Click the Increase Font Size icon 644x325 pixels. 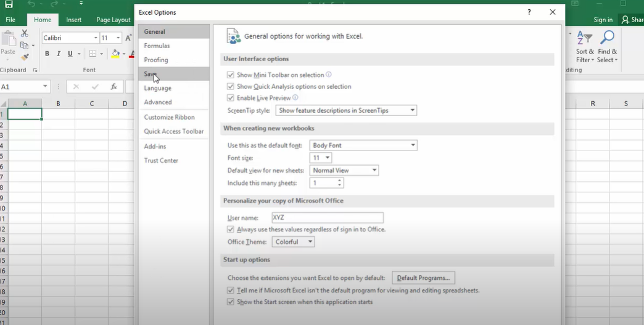click(x=128, y=38)
